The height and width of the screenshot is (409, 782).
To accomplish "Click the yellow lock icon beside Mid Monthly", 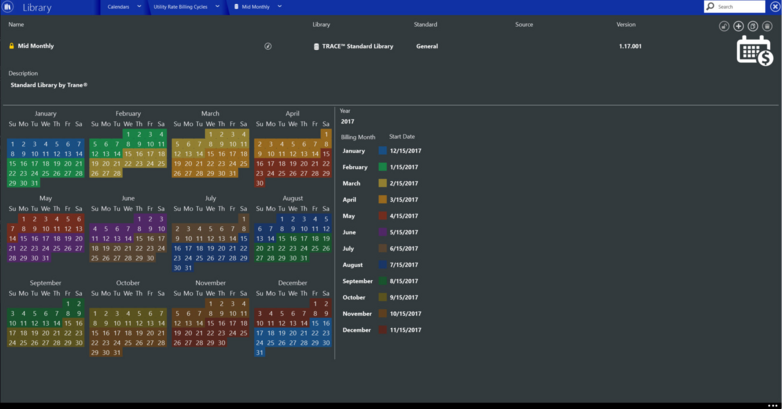I will pos(11,46).
